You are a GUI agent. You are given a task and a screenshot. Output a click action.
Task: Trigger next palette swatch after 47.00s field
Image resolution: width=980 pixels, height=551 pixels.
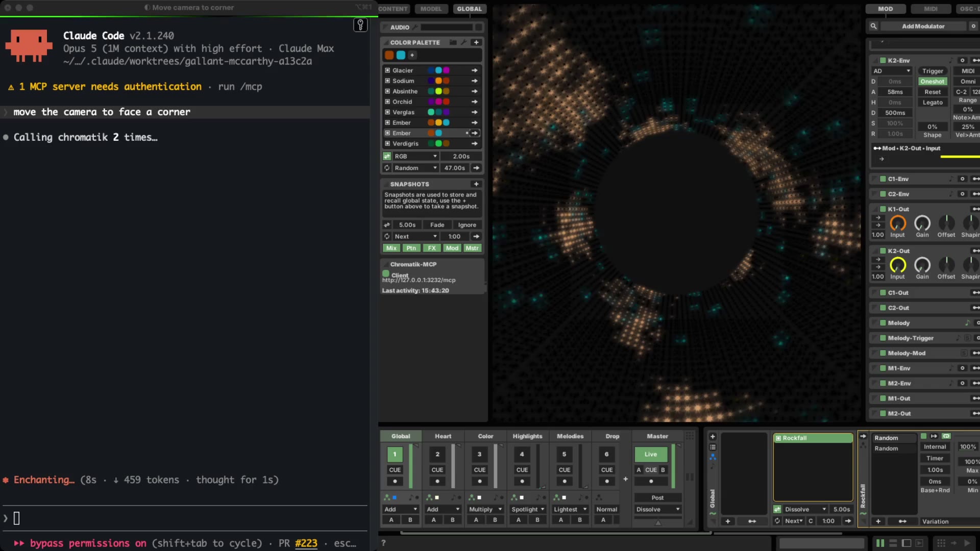(476, 168)
